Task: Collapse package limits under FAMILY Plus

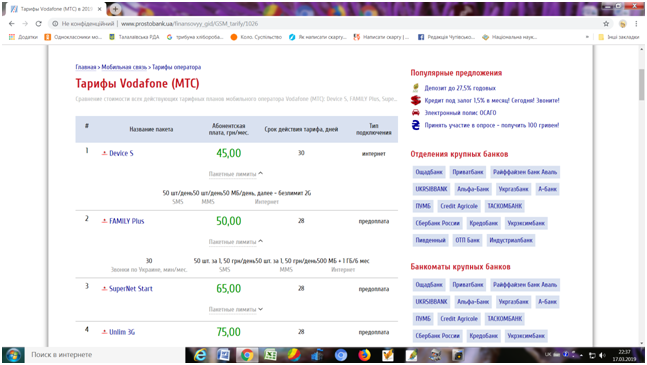Action: pos(236,241)
